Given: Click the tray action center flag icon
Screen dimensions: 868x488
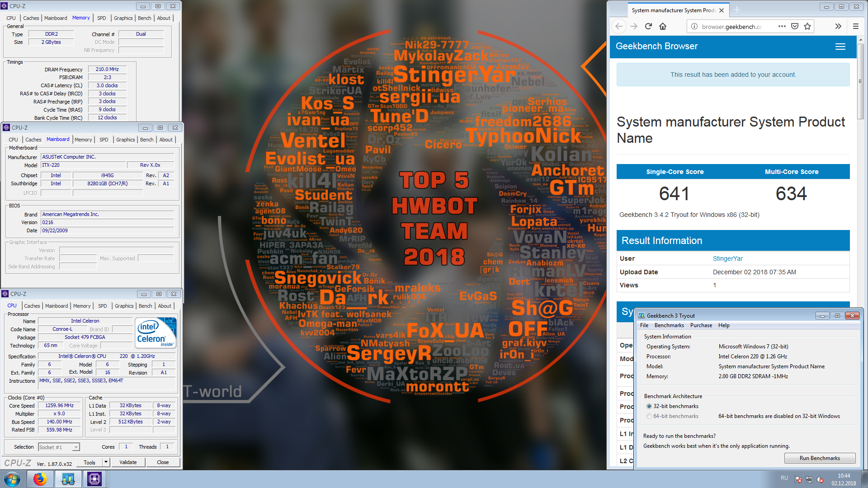Looking at the screenshot, I should (x=798, y=480).
